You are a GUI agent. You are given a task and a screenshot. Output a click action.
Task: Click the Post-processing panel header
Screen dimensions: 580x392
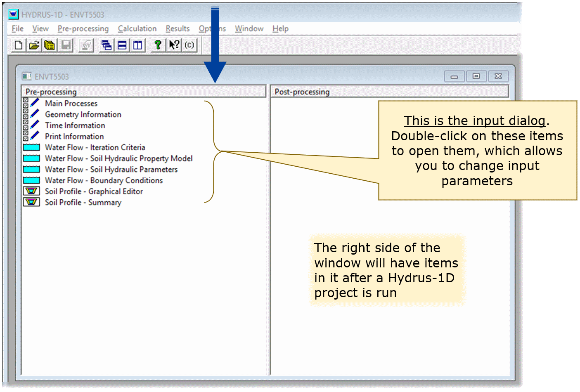click(x=390, y=92)
